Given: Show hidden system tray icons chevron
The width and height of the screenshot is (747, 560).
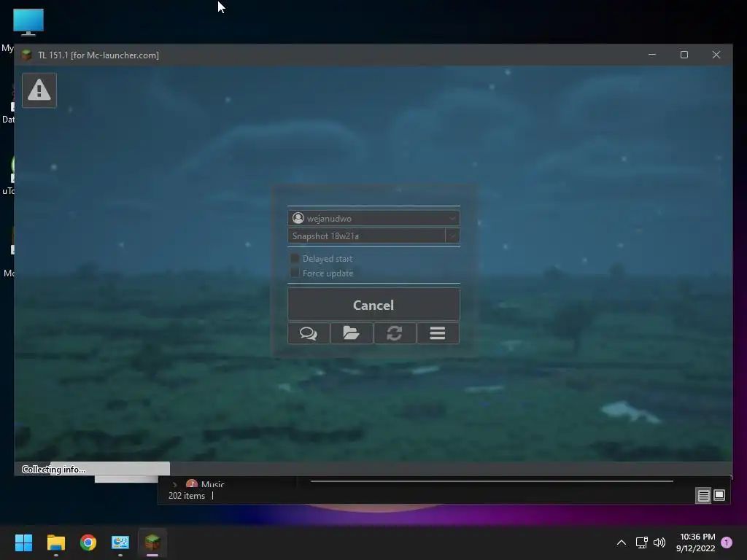Looking at the screenshot, I should pos(622,542).
